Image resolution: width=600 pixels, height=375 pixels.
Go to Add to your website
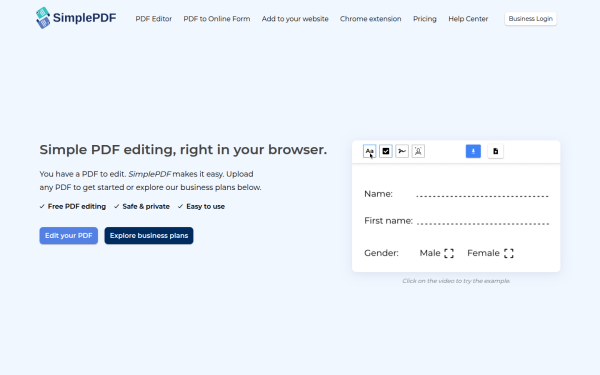[x=295, y=19]
